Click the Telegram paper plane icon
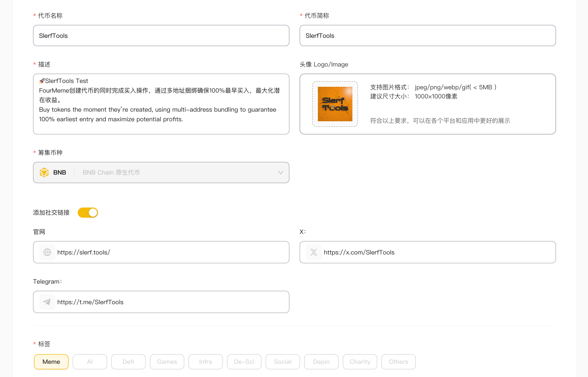Viewport: 588px width, 377px height. 47,302
